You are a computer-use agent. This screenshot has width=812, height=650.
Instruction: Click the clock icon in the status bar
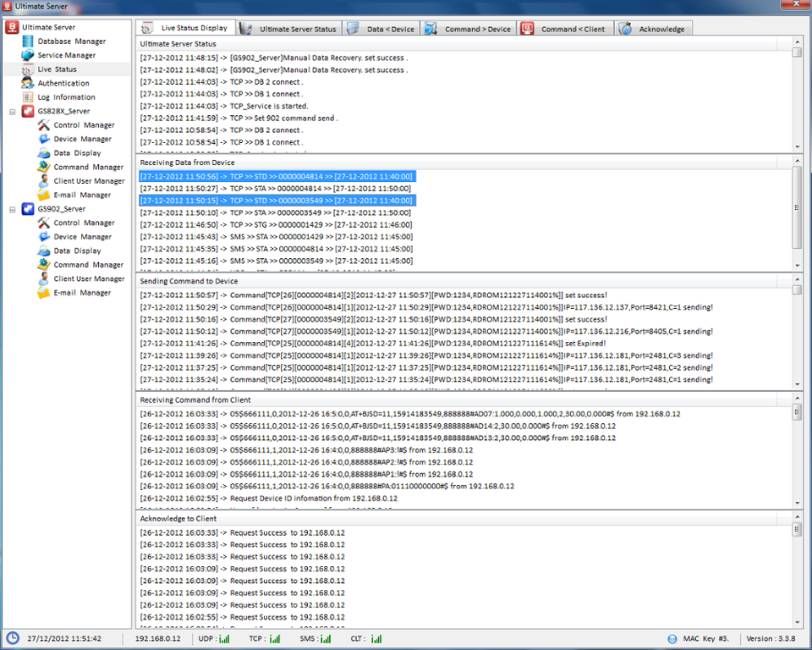tap(13, 639)
